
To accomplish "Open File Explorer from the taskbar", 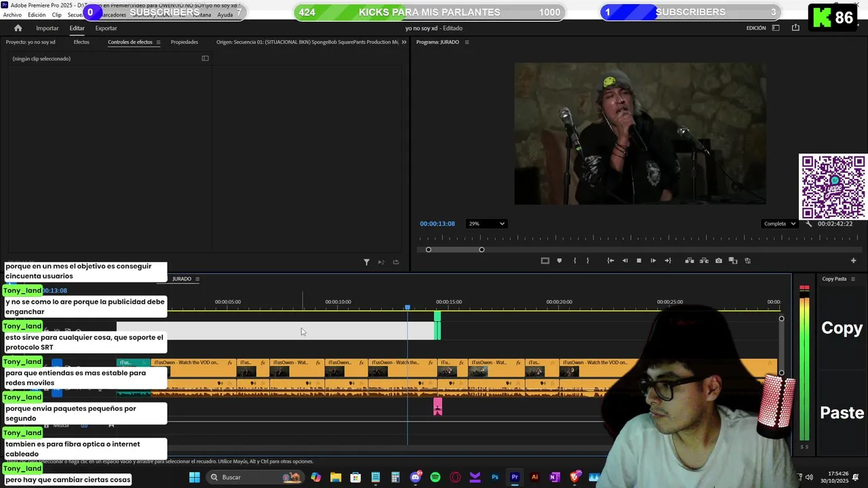I will (x=336, y=477).
